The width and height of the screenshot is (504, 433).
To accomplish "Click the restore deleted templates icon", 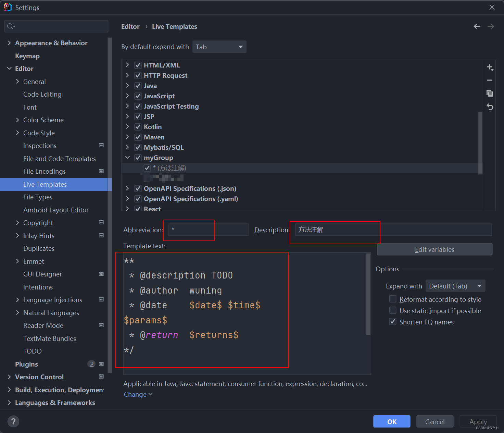I will 490,107.
